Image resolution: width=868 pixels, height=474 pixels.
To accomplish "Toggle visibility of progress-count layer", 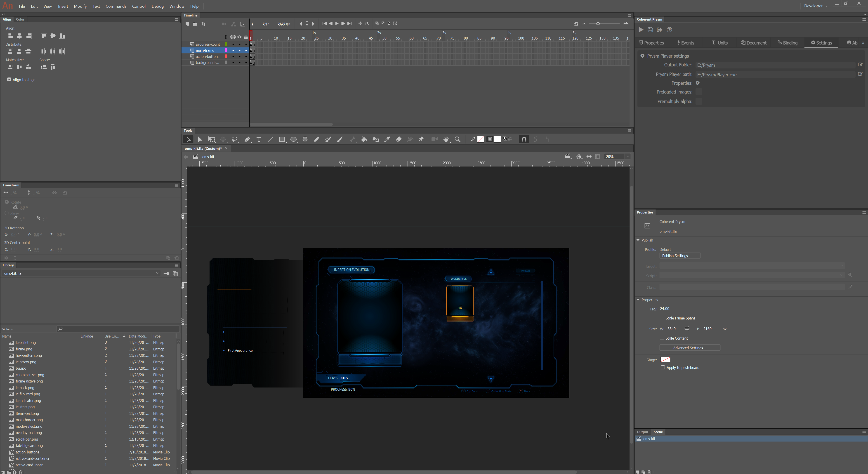I will point(239,44).
